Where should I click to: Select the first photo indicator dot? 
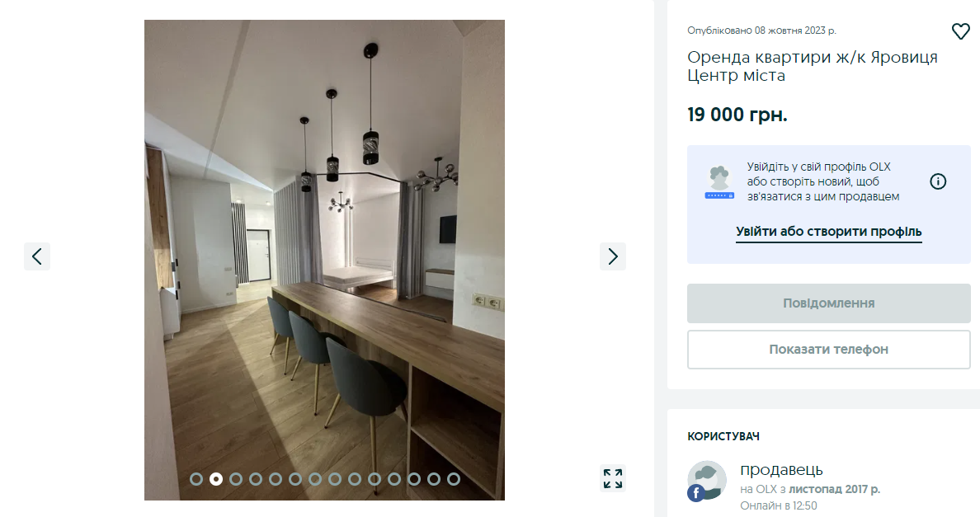(x=196, y=479)
